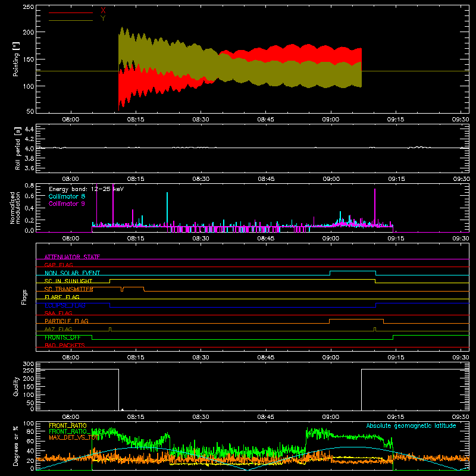The width and height of the screenshot is (476, 476).
Task: Click the 'Quality' vertical axis title
Action: 16,386
